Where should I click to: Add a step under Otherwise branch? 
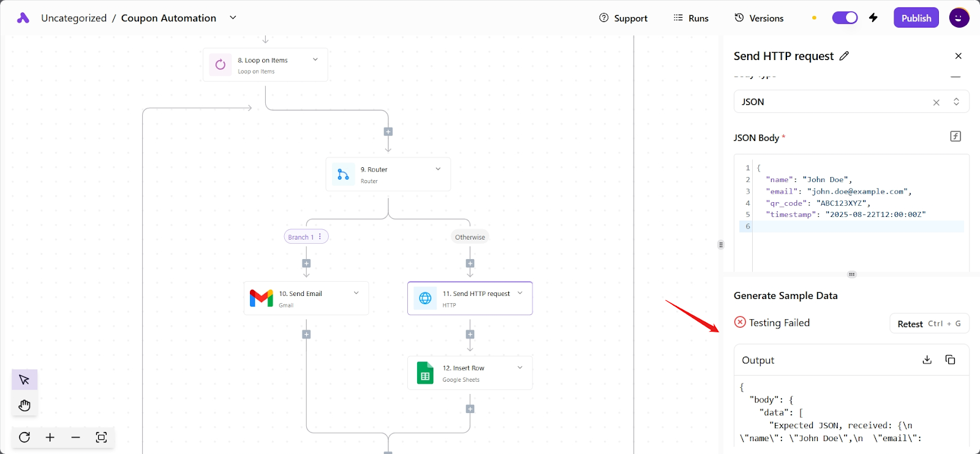(470, 263)
